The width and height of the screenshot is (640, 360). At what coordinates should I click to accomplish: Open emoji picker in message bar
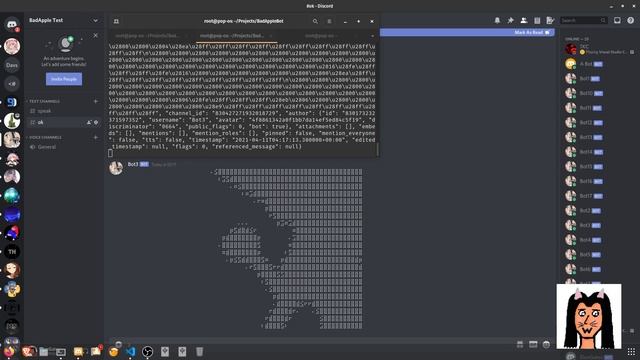(x=546, y=344)
